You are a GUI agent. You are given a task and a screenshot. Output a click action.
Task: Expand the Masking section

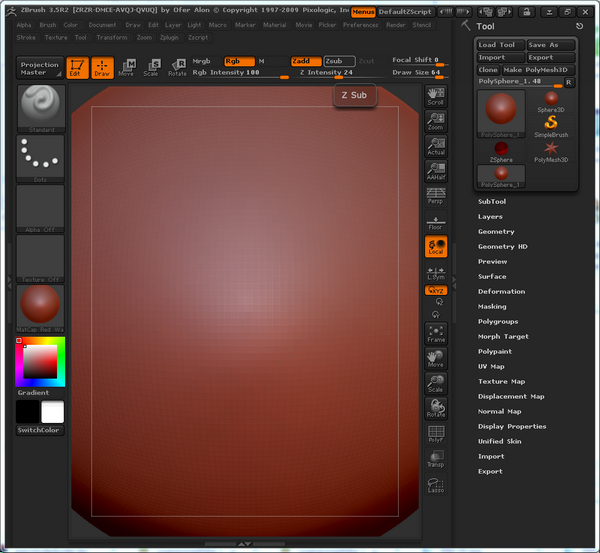(492, 307)
